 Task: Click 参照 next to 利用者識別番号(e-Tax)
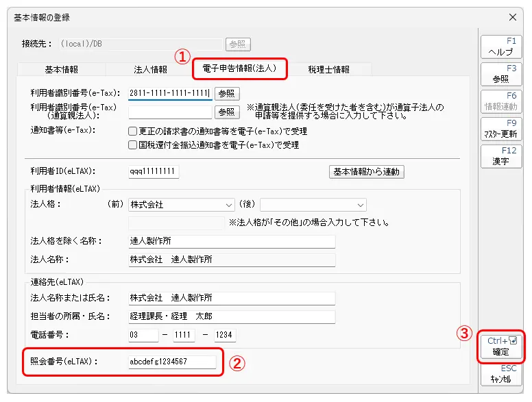[227, 93]
